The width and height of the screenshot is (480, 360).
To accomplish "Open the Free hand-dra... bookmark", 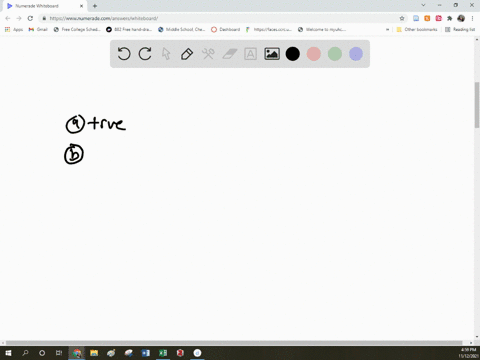I will coord(129,29).
